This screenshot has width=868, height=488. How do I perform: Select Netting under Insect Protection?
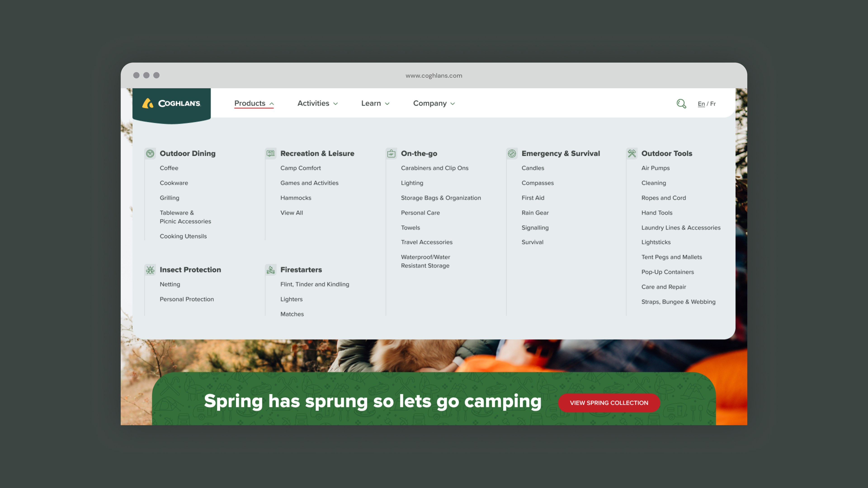tap(170, 284)
